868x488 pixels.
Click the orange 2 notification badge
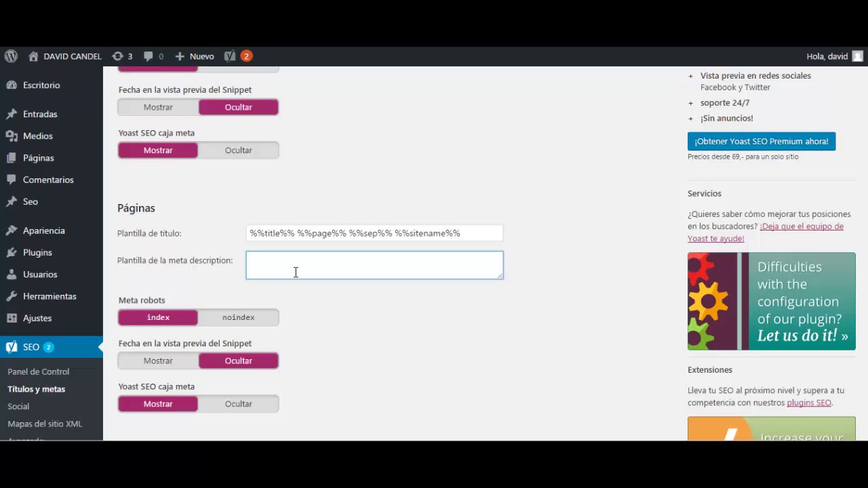point(246,56)
